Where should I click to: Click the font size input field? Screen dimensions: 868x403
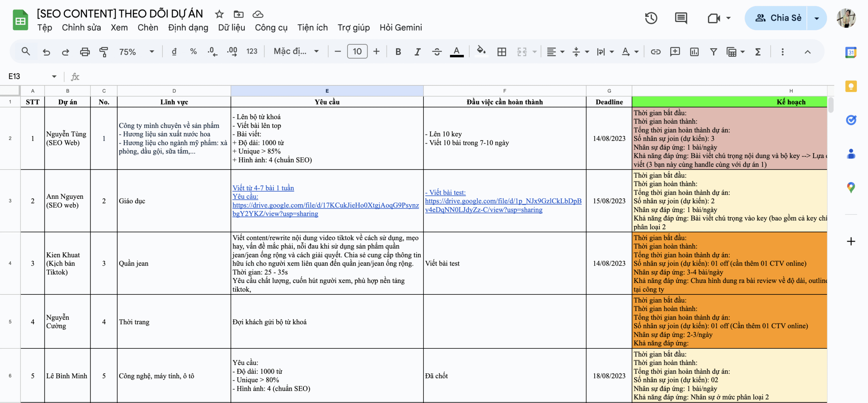[x=357, y=52]
